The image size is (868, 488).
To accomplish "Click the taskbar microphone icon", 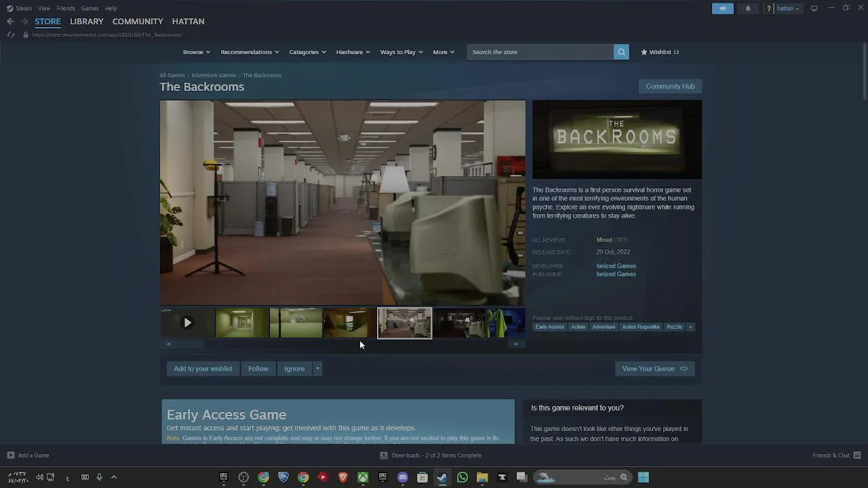I will click(99, 477).
